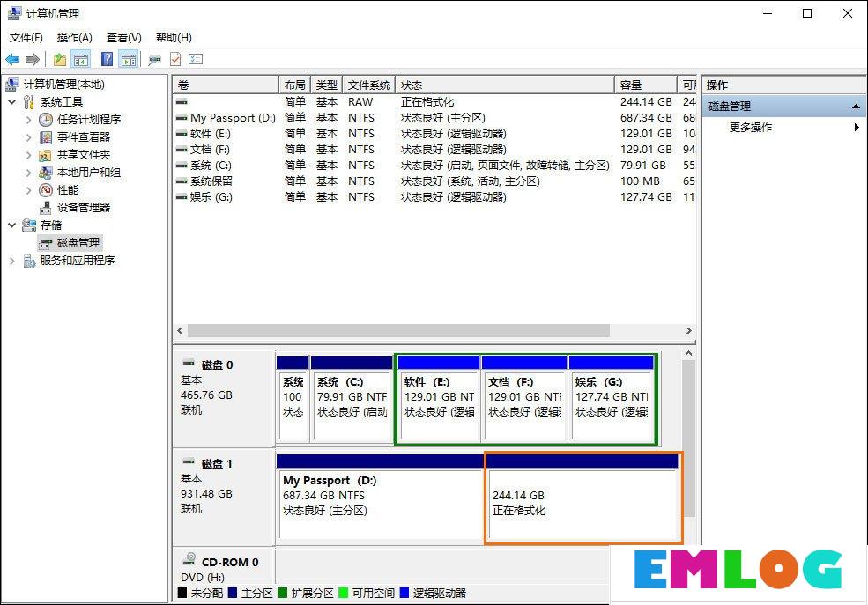
Task: Select the 娱乐 (G:) volume row
Action: tap(434, 197)
